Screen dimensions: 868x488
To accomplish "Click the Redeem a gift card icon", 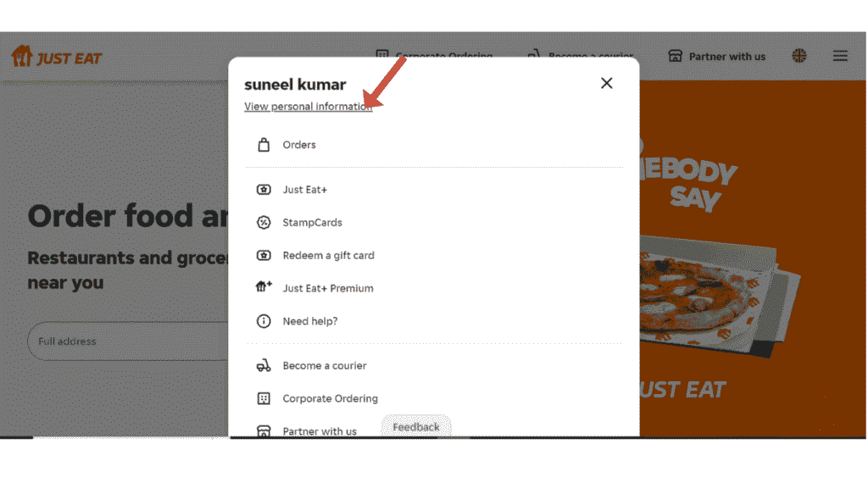I will coord(264,256).
